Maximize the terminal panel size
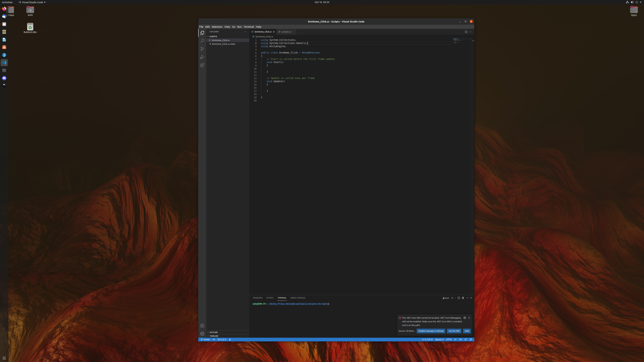 point(467,298)
